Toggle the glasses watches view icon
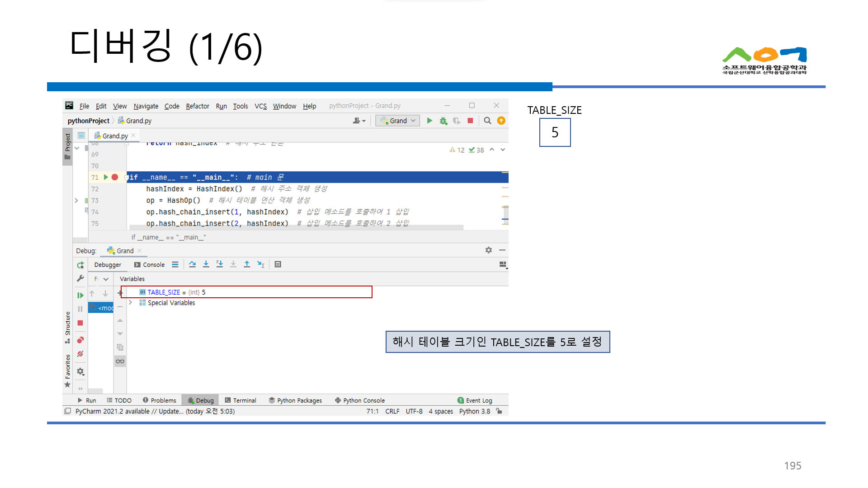The width and height of the screenshot is (868, 488). [x=120, y=361]
